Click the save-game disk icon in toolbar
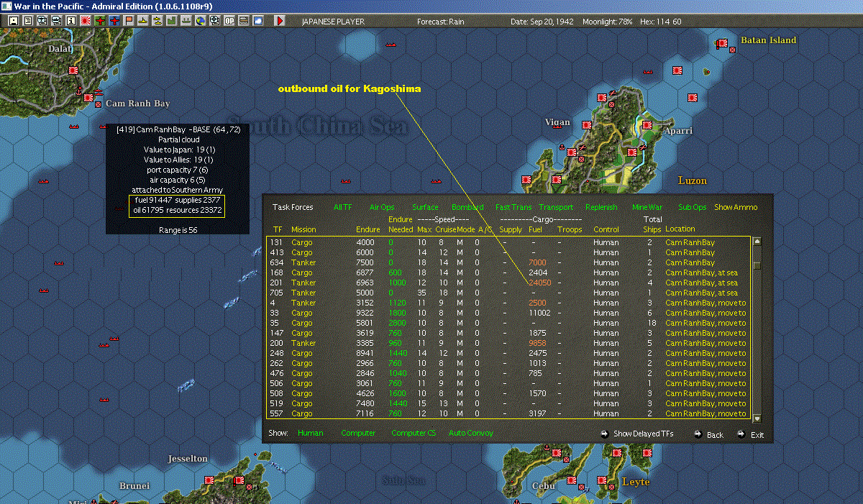863x504 pixels. 14,21
